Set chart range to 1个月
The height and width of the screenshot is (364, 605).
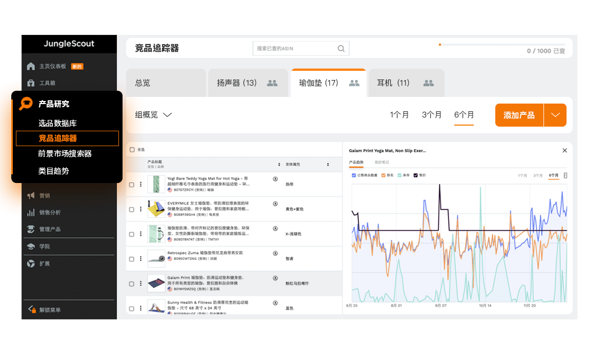(522, 175)
